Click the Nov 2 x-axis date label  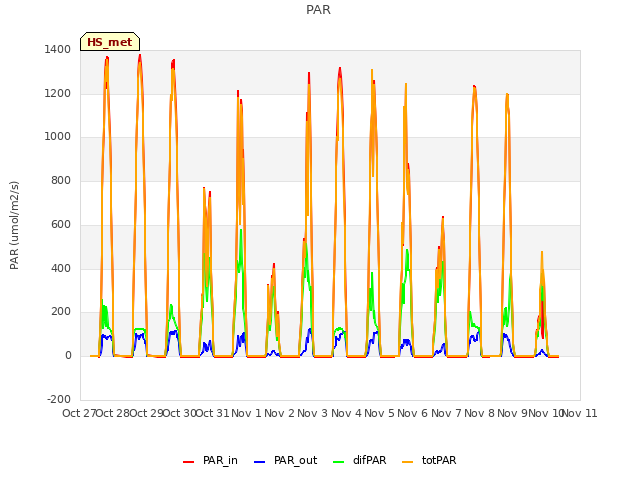coord(280,413)
